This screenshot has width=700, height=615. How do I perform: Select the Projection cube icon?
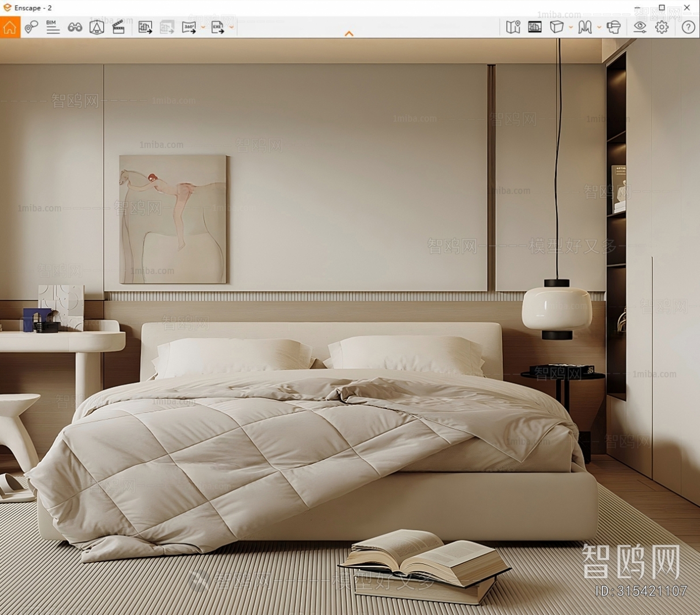[x=557, y=27]
